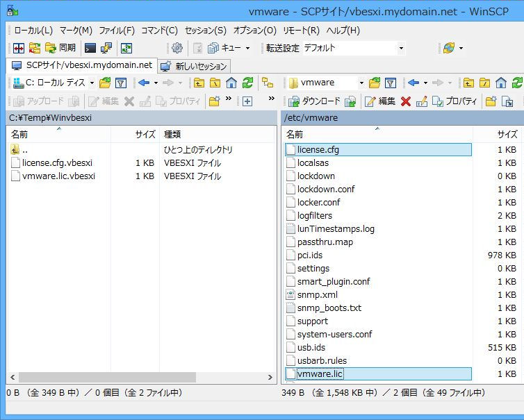Image resolution: width=524 pixels, height=420 pixels.
Task: Click the Open in PuTTY icon
Action: click(106, 48)
